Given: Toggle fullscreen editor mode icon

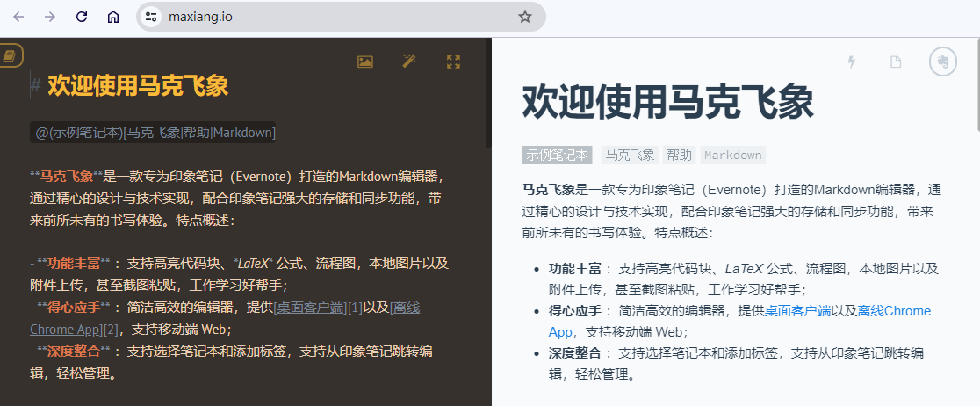Looking at the screenshot, I should pyautogui.click(x=454, y=62).
